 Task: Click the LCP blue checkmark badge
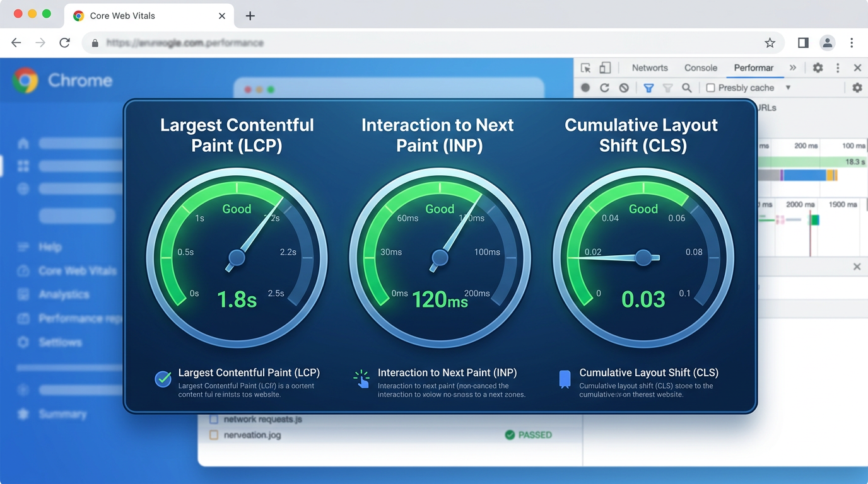click(x=163, y=379)
